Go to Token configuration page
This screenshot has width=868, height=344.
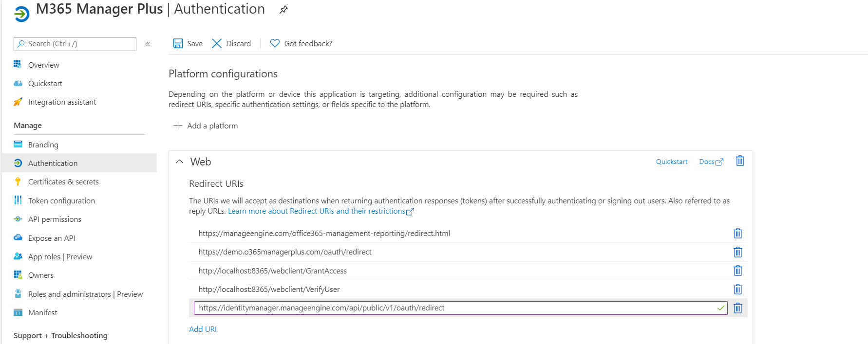pos(61,200)
